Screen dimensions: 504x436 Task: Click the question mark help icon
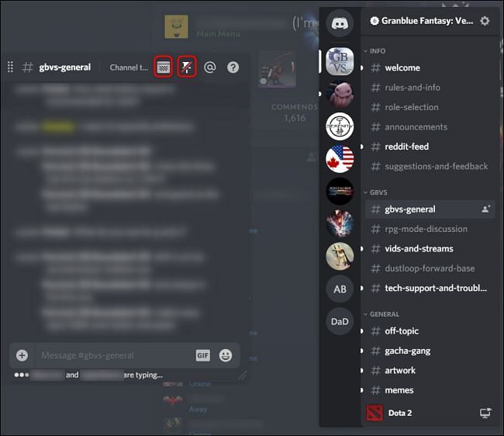(233, 67)
